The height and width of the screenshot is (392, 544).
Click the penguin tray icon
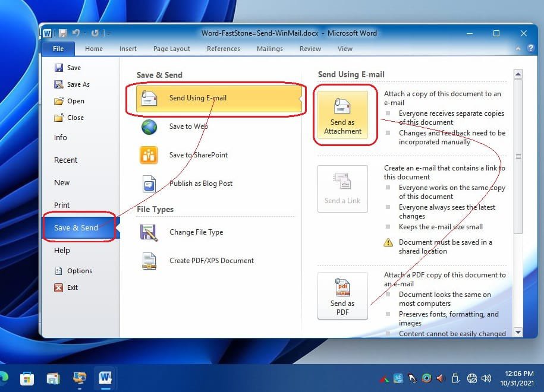[x=413, y=378]
